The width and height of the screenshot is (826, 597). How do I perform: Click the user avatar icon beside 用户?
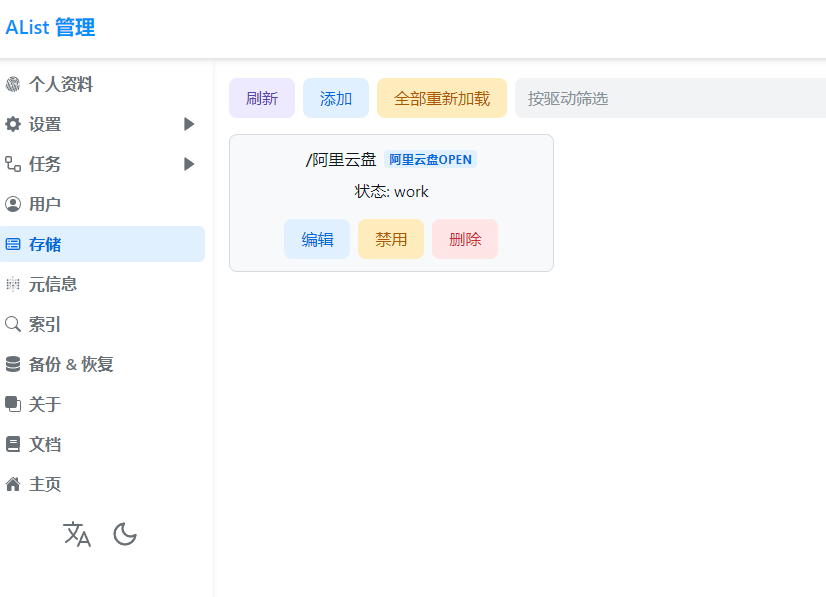(x=13, y=204)
